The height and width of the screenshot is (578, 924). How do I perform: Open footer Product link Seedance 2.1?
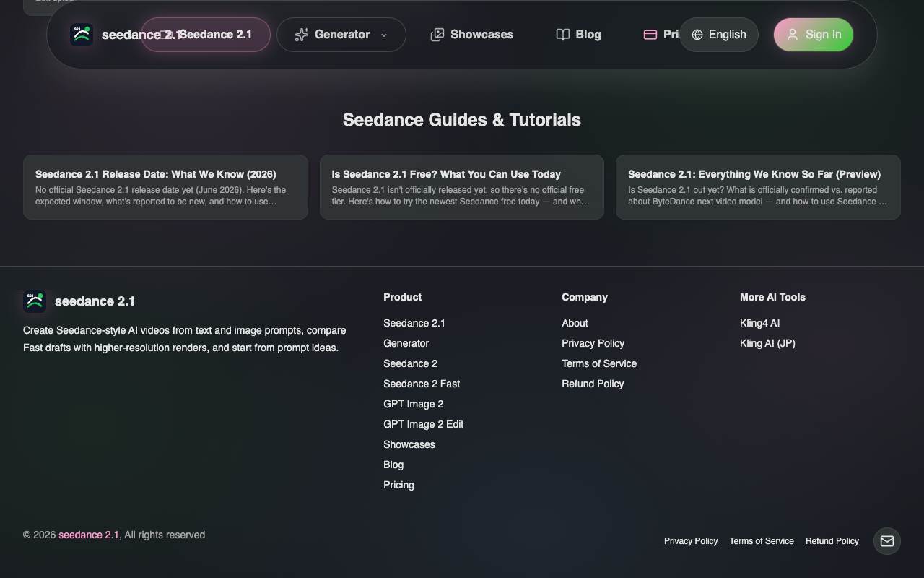(414, 323)
